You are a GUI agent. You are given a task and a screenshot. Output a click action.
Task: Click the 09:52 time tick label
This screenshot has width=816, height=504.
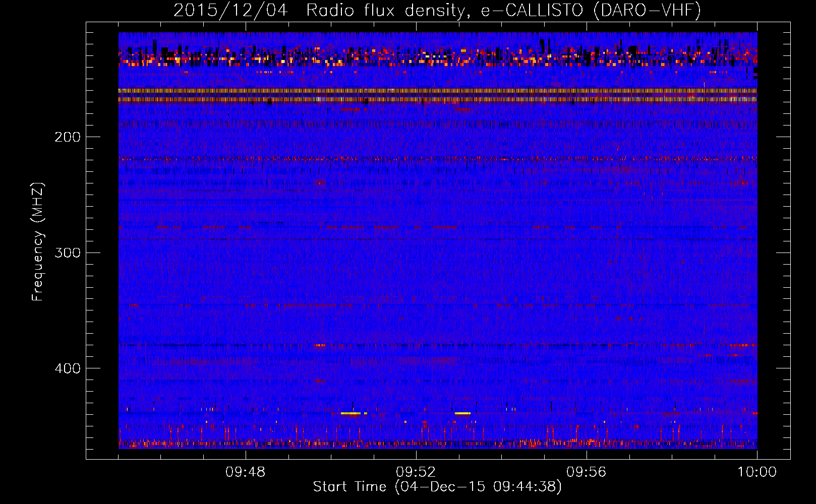click(x=416, y=472)
